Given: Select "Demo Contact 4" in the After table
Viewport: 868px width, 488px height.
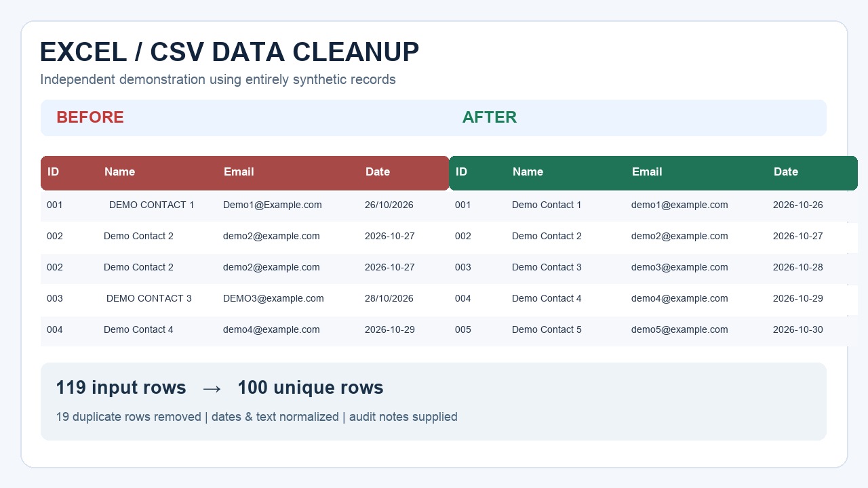Looking at the screenshot, I should pos(547,298).
